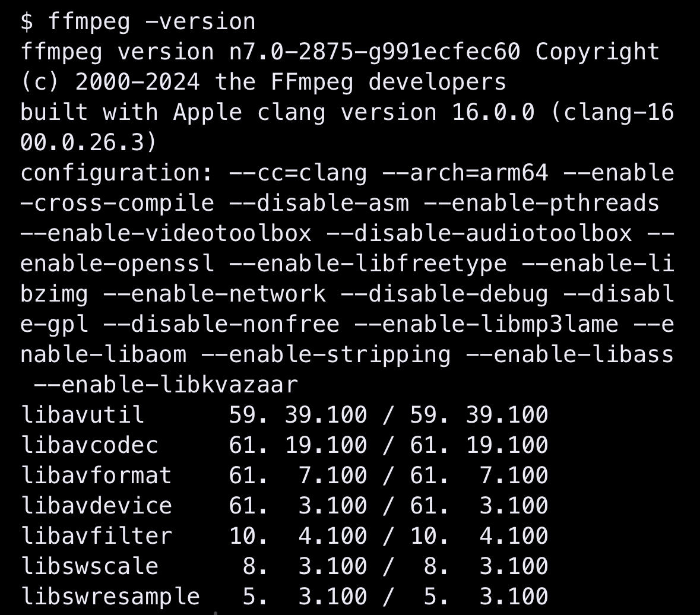
Task: Click the '--disable-audiotoolbox' flag
Action: coord(480,233)
